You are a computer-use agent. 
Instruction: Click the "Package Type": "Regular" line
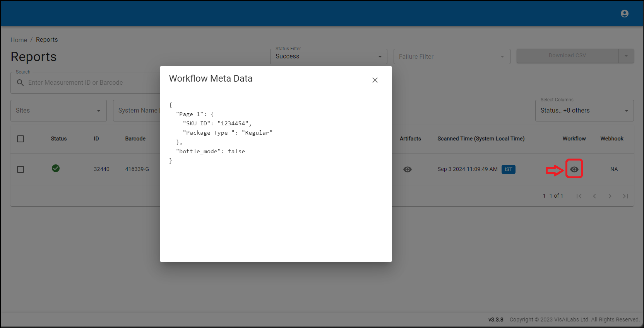228,133
